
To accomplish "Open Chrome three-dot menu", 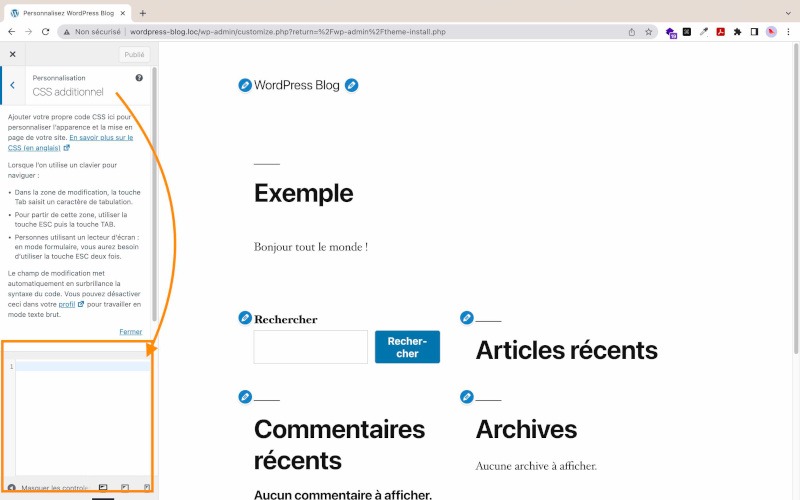I will coord(788,32).
